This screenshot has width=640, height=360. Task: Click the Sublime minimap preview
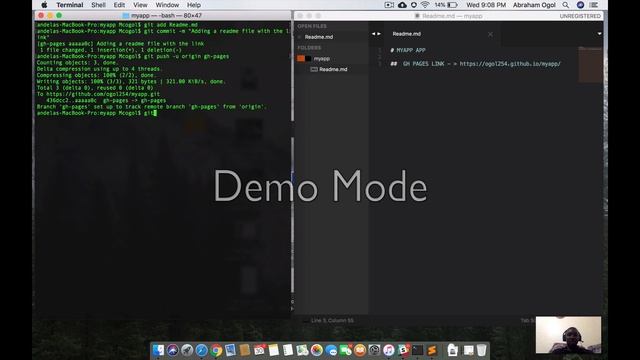click(590, 64)
